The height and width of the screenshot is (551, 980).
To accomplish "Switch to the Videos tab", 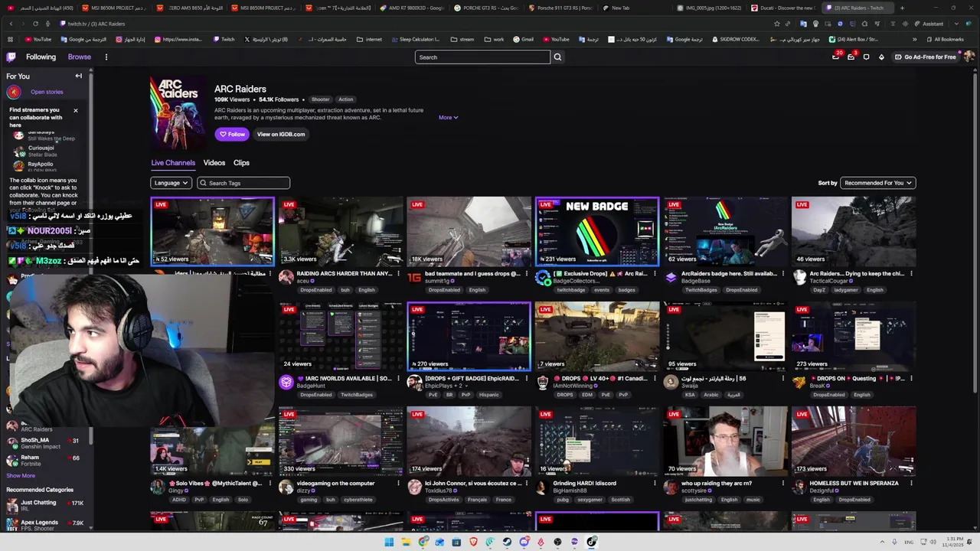I will point(214,163).
